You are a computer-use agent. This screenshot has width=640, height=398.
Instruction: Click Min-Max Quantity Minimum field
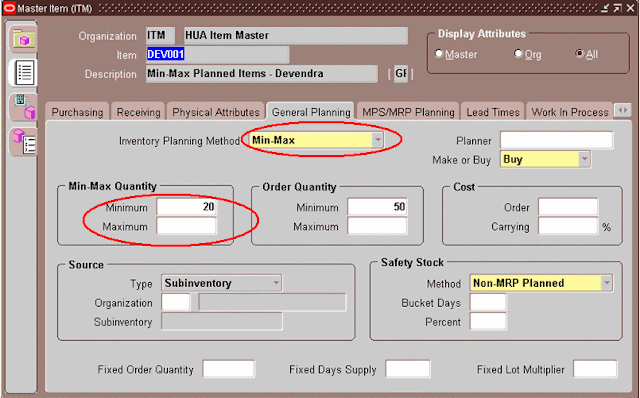pyautogui.click(x=187, y=207)
